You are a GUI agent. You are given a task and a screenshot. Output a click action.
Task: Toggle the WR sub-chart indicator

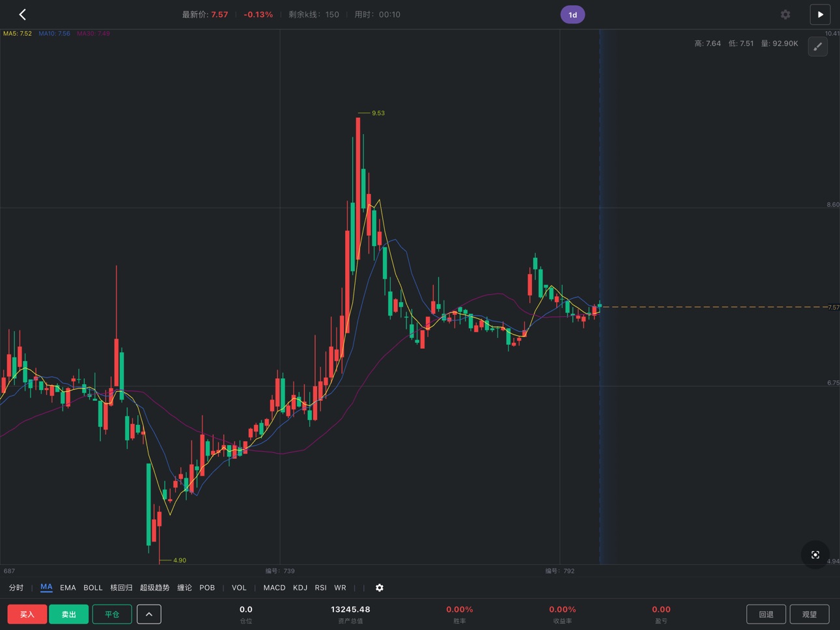340,588
